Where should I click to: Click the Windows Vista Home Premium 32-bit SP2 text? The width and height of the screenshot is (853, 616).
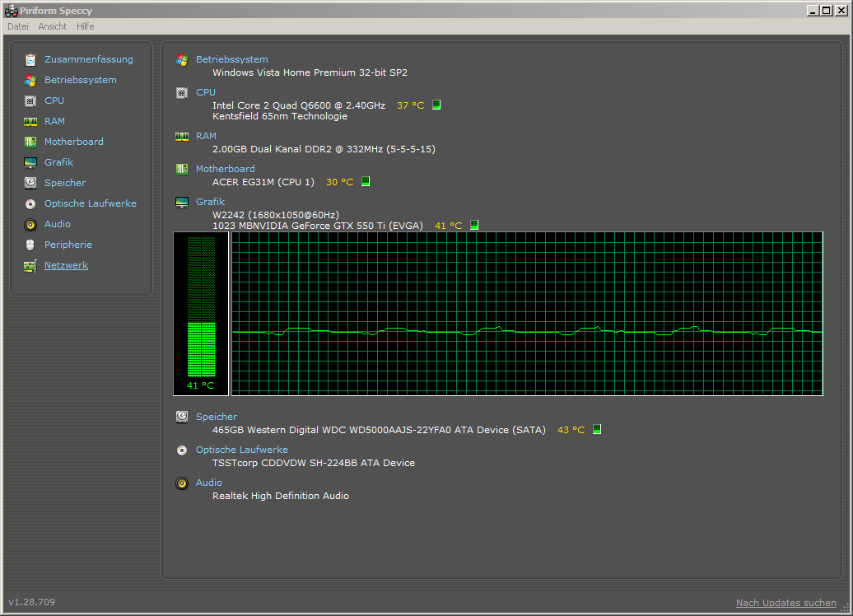coord(310,72)
